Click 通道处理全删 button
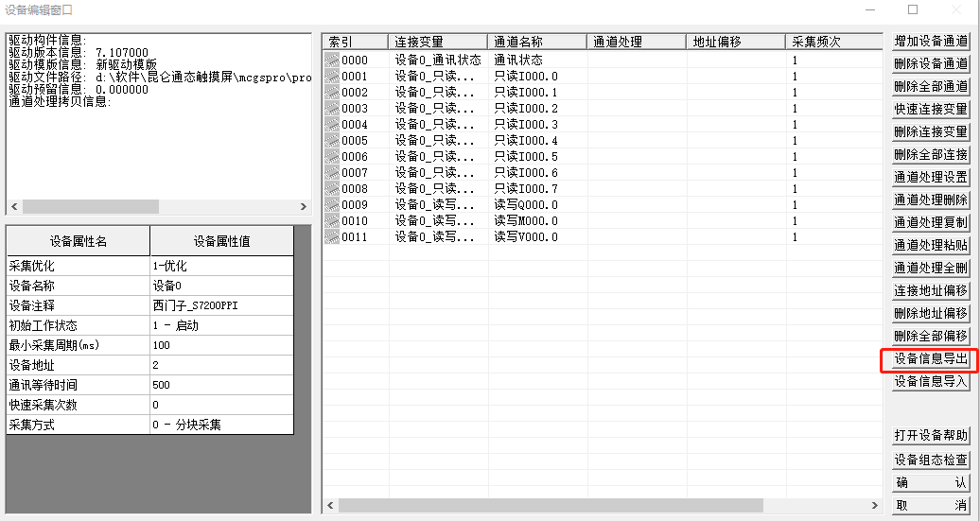 tap(931, 268)
